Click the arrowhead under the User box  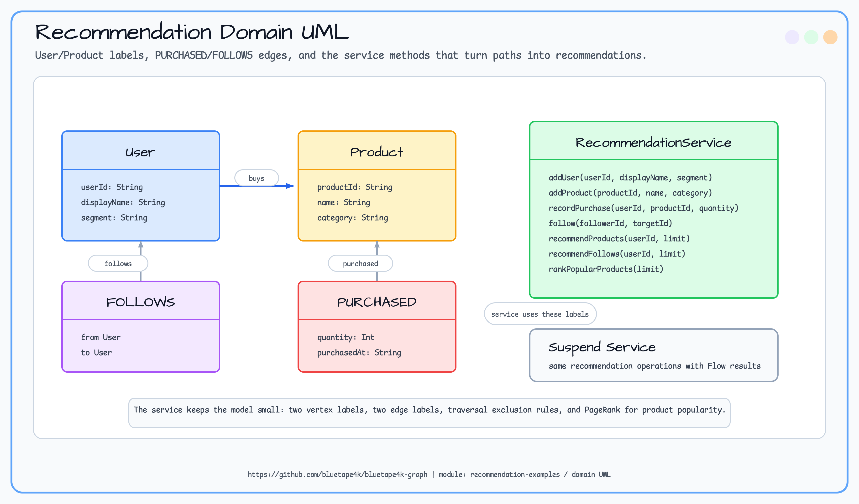coord(141,245)
